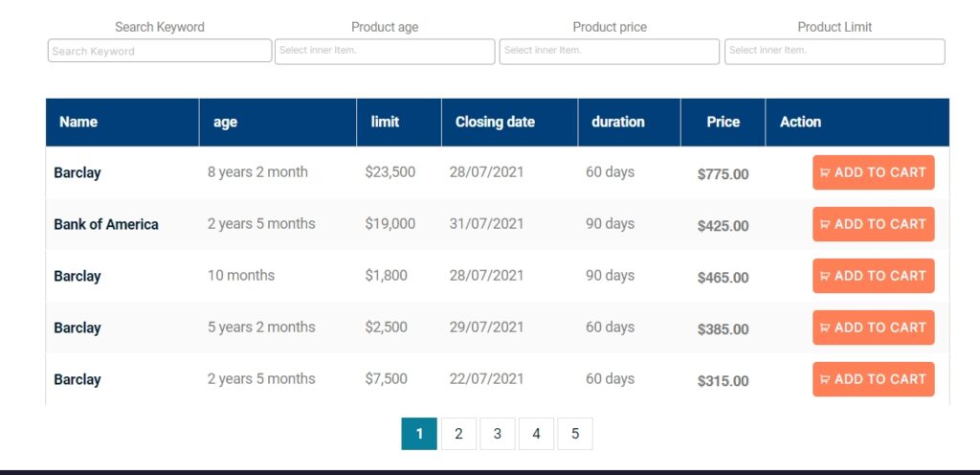
Task: Open the last page, number 5
Action: click(575, 434)
